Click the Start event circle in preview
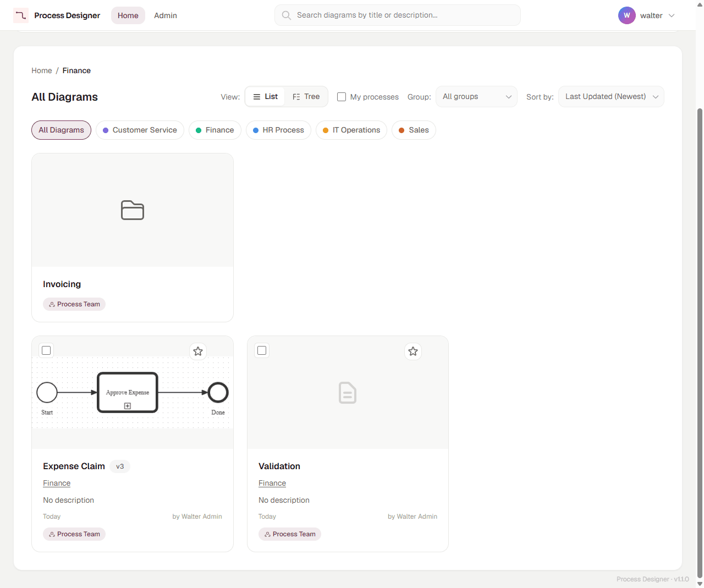Viewport: 704px width, 588px height. (47, 393)
